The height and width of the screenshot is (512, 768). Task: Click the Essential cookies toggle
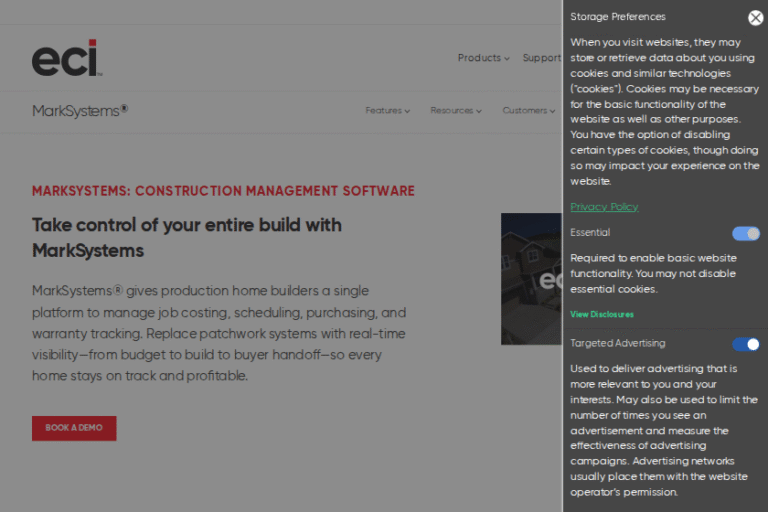pos(745,233)
